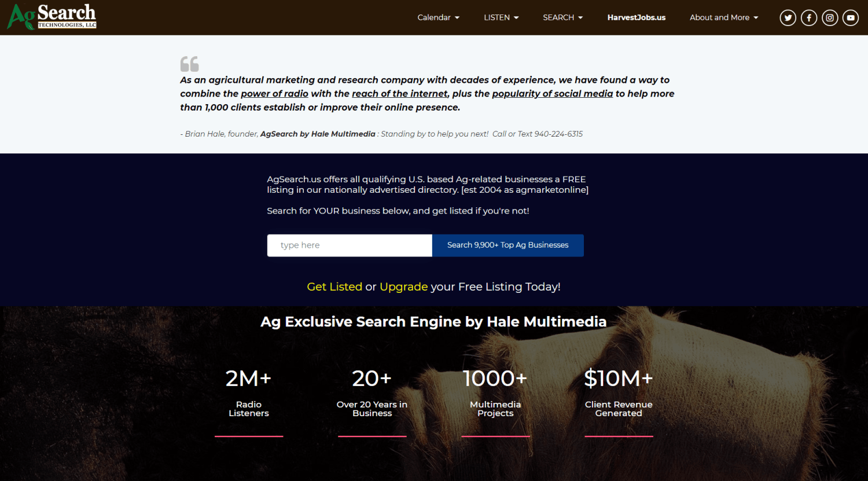Open the Upgrade link

point(404,287)
